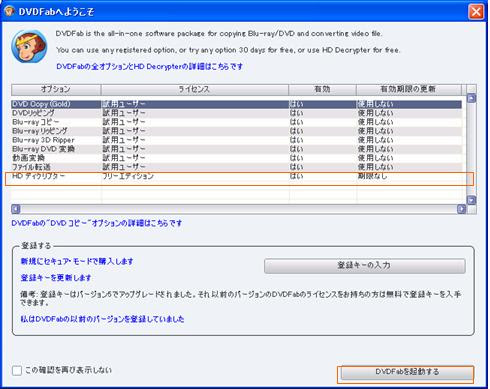Select the ファイル転送 row
490x389 pixels.
pos(236,167)
